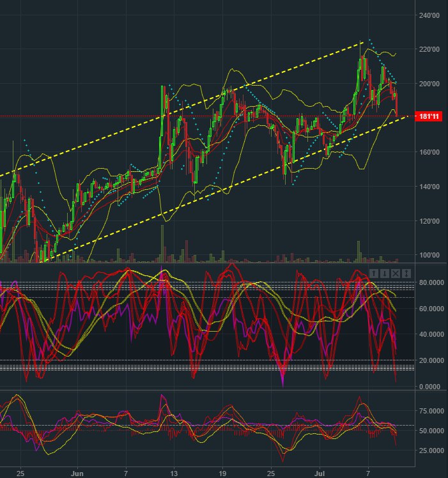Click the 200'00 price axis label
448x478 pixels.
point(429,84)
